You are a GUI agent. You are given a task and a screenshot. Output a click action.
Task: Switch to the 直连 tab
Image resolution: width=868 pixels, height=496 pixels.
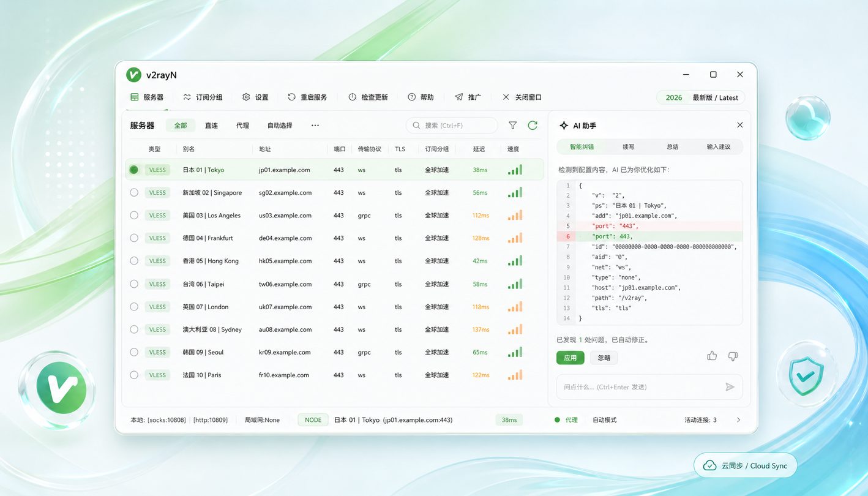211,126
